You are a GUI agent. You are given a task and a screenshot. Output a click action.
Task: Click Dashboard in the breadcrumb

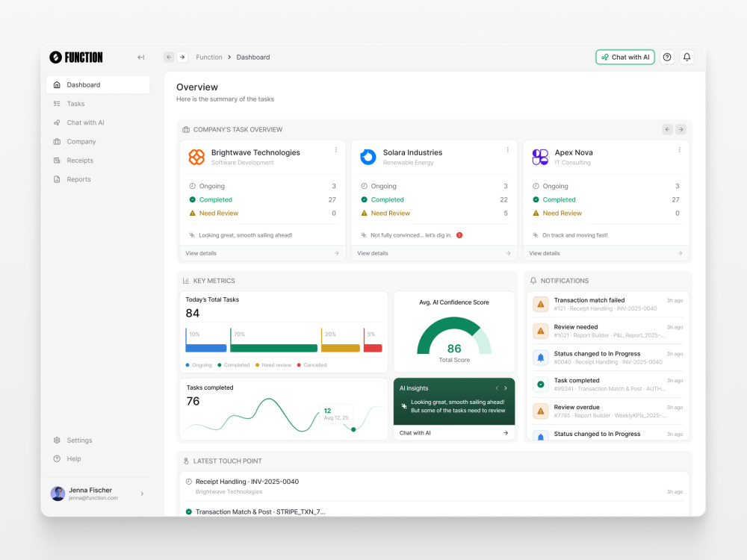click(x=253, y=57)
